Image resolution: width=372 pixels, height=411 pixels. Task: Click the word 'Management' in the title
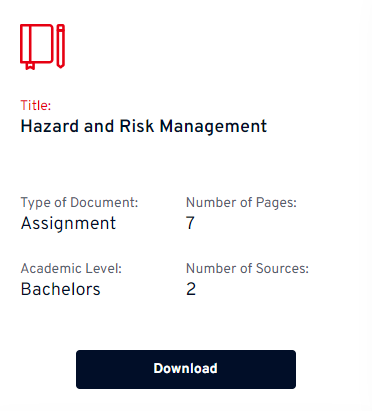point(213,127)
